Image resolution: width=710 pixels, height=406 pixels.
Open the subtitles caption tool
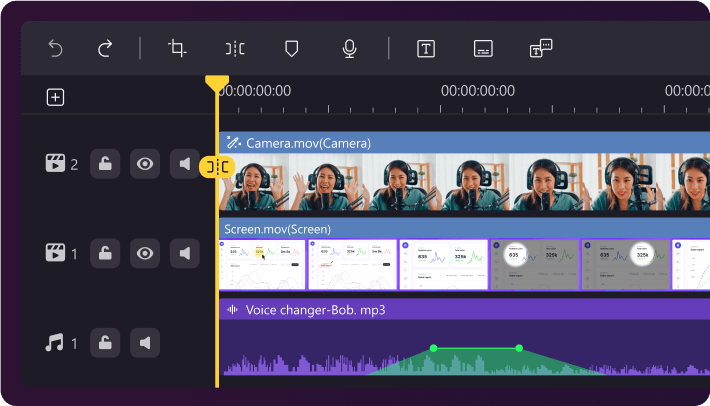(483, 48)
